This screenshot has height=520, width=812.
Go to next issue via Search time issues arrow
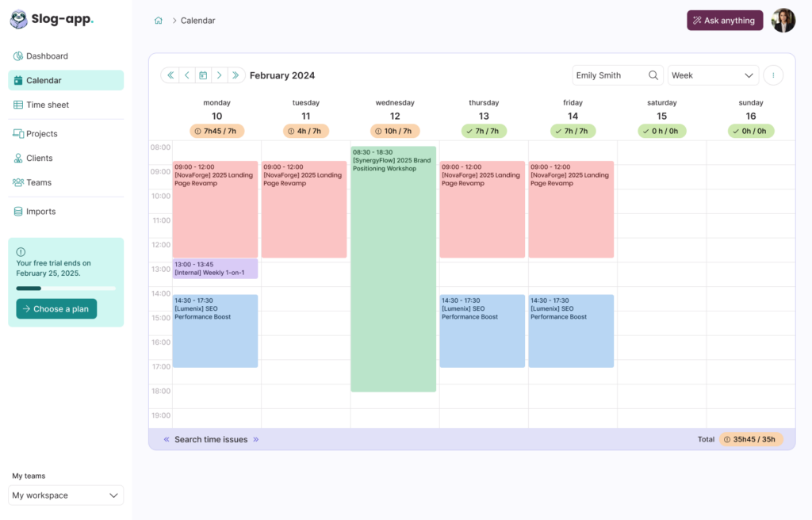[256, 439]
